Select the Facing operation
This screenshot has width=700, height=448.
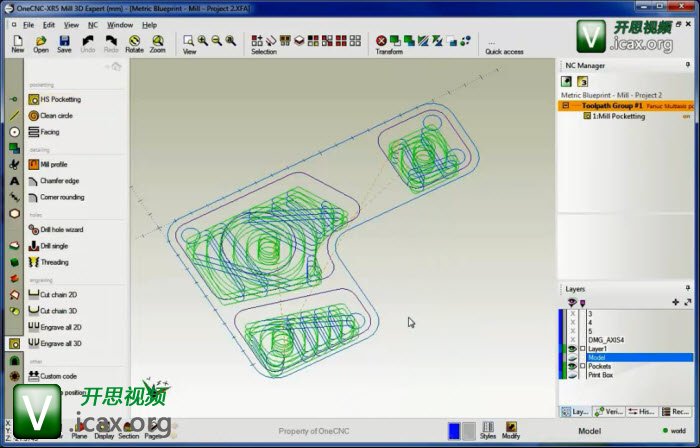[44, 132]
